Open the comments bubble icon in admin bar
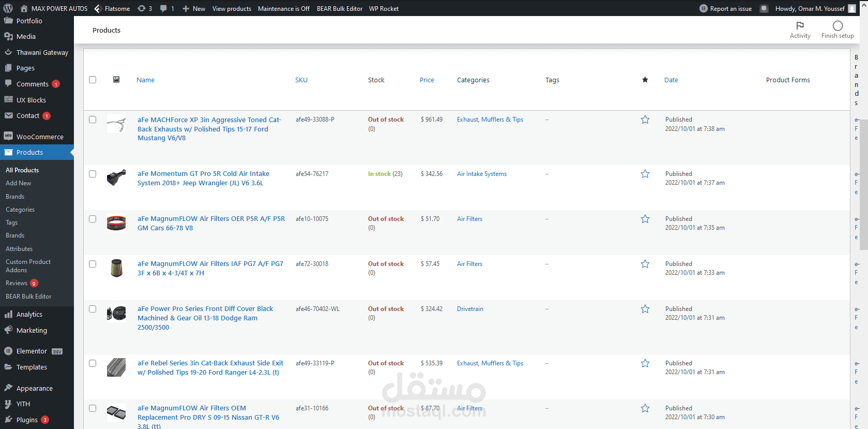Viewport: 868px width, 429px height. 163,8
